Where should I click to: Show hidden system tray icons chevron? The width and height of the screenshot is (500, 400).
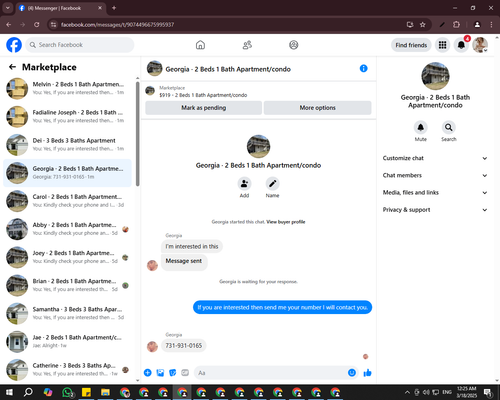pos(407,392)
